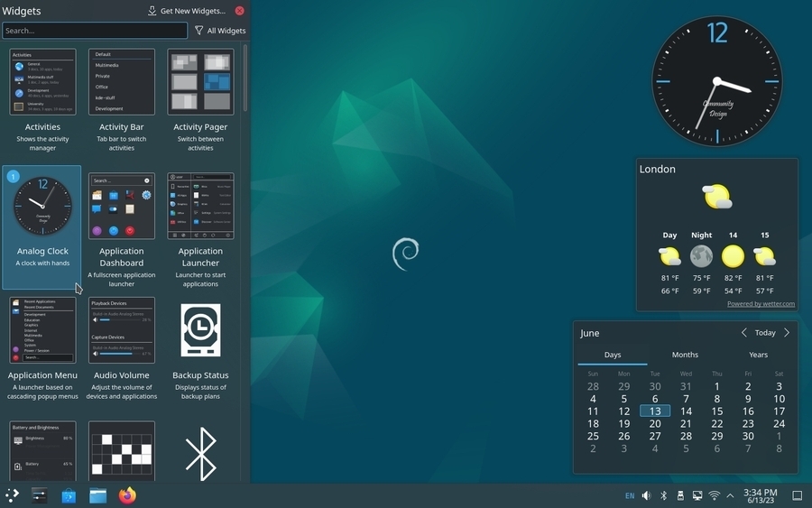Launch Discover software center from taskbar
The width and height of the screenshot is (812, 508).
point(69,496)
